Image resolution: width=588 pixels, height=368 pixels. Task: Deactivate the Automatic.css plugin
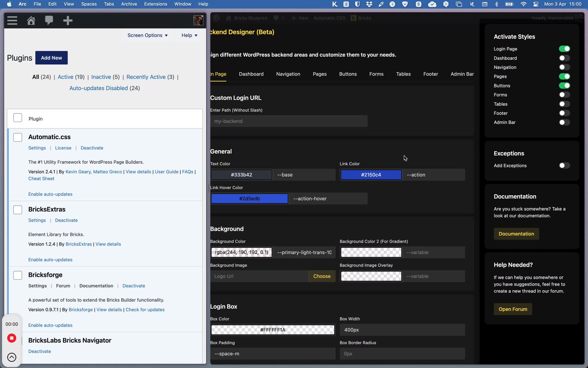point(92,148)
